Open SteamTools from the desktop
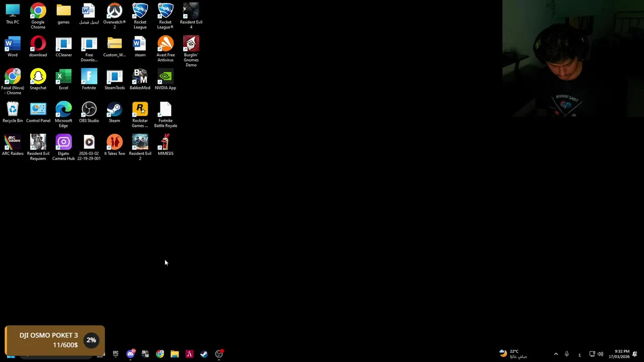 (114, 79)
